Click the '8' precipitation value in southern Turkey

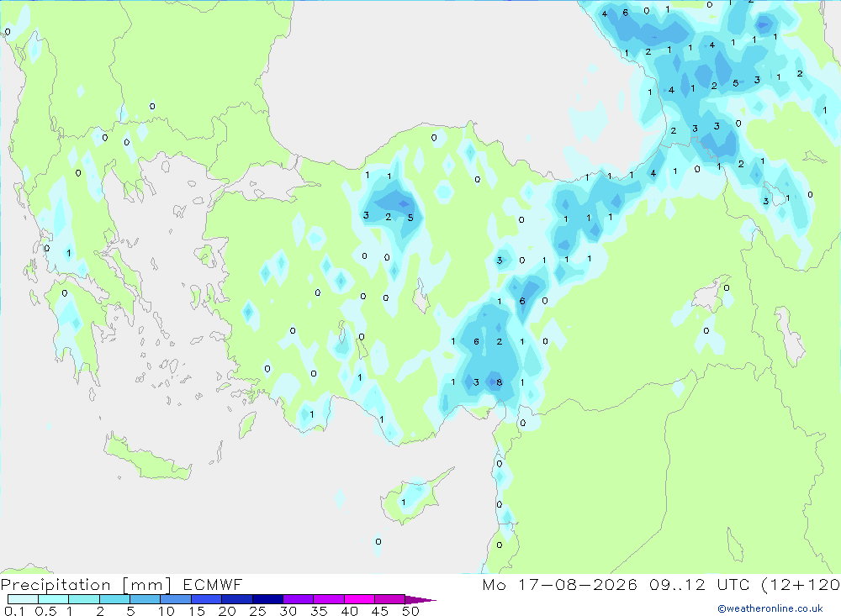pos(500,382)
